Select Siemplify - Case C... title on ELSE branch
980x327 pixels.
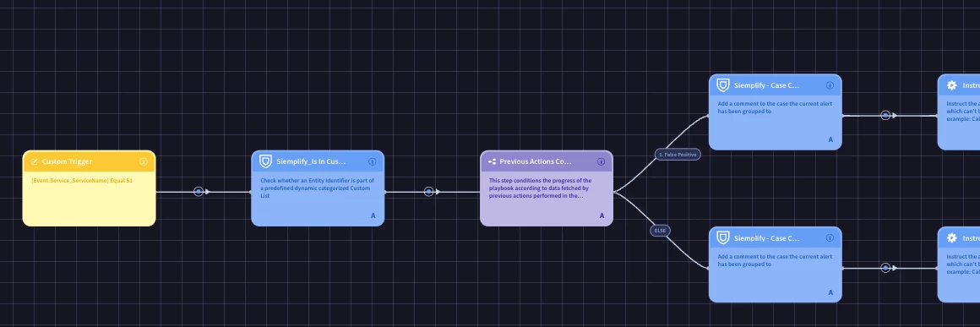point(767,237)
